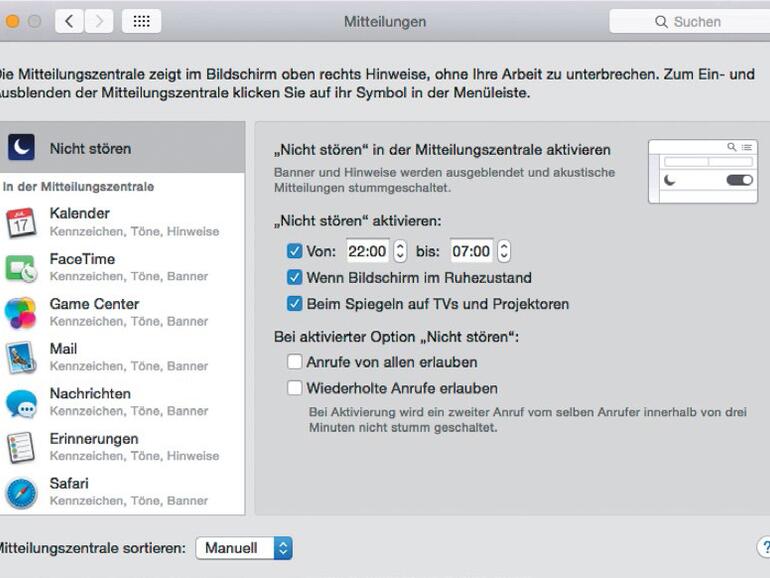Enable Wiederholte Anrufe erlauben
Screen dimensions: 770x578
point(294,388)
